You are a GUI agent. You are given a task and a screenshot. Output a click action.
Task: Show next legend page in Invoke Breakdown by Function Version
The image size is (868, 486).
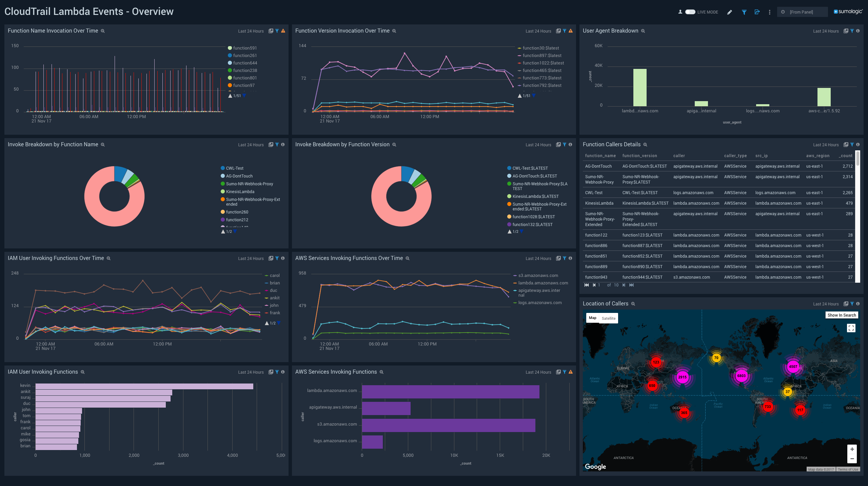pyautogui.click(x=521, y=231)
